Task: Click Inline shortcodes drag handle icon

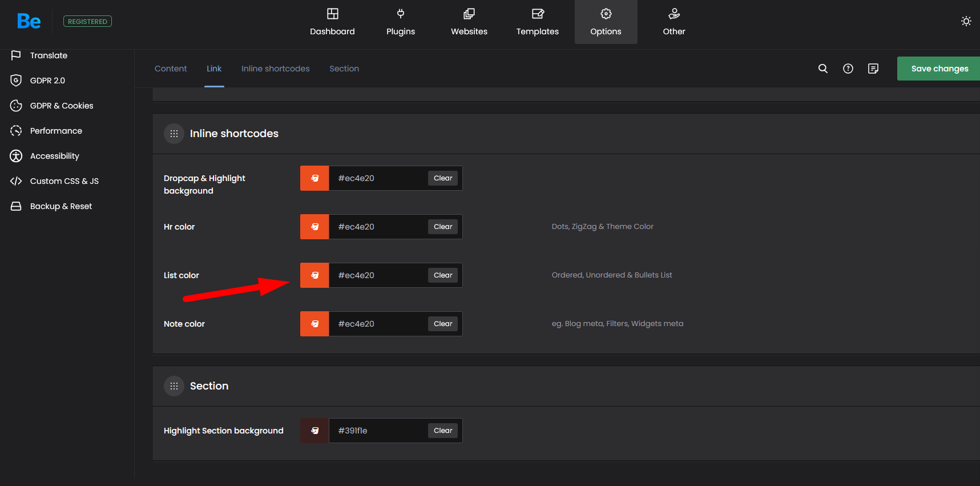Action: pos(174,134)
